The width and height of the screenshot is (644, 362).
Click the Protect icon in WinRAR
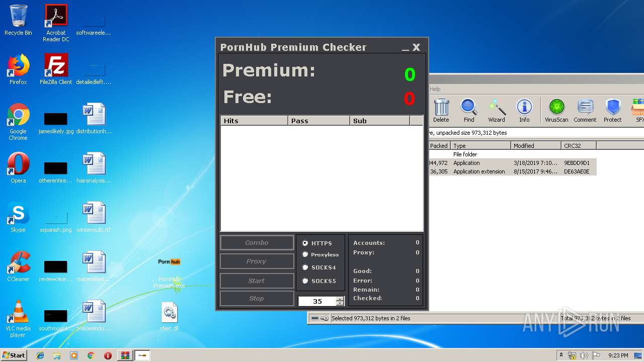point(613,110)
